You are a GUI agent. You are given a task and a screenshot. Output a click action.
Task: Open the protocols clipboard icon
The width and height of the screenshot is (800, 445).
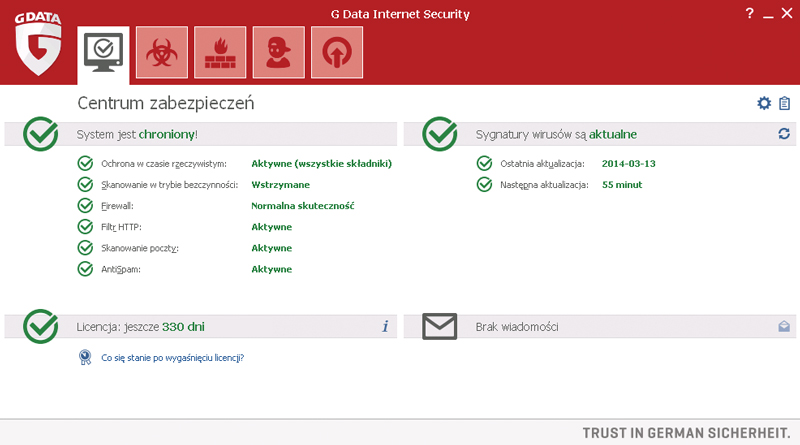click(785, 103)
